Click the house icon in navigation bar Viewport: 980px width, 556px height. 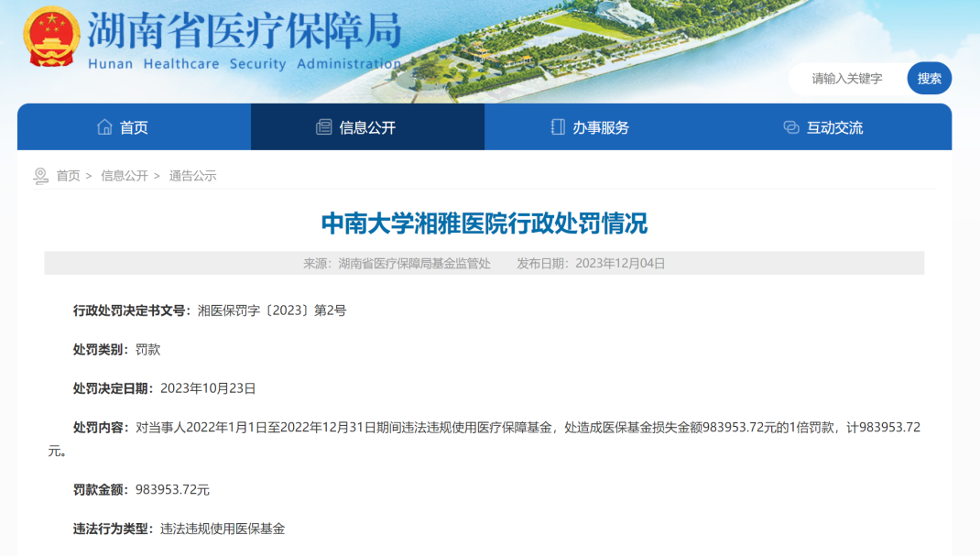pyautogui.click(x=104, y=127)
